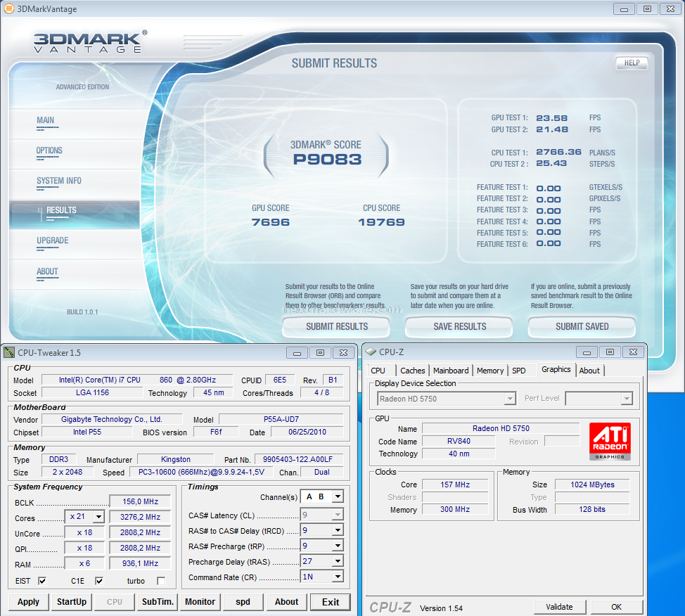Click the SubTim. button in CPU-Tweaker

pyautogui.click(x=158, y=601)
